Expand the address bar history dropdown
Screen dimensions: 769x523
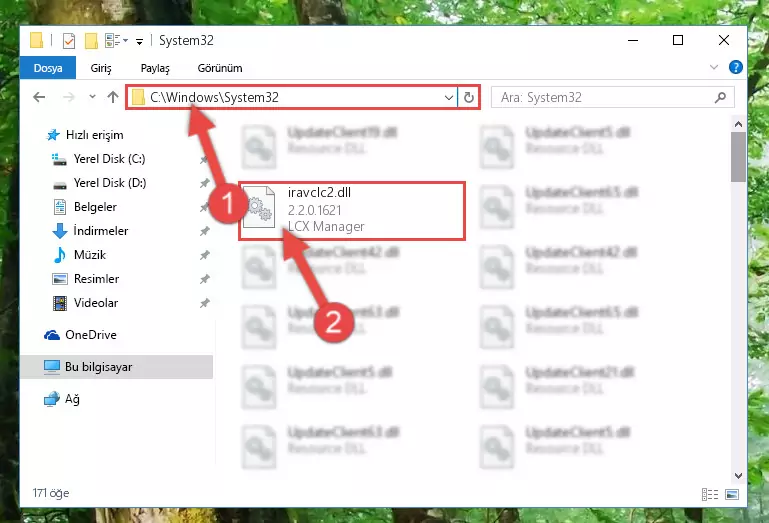(x=448, y=98)
